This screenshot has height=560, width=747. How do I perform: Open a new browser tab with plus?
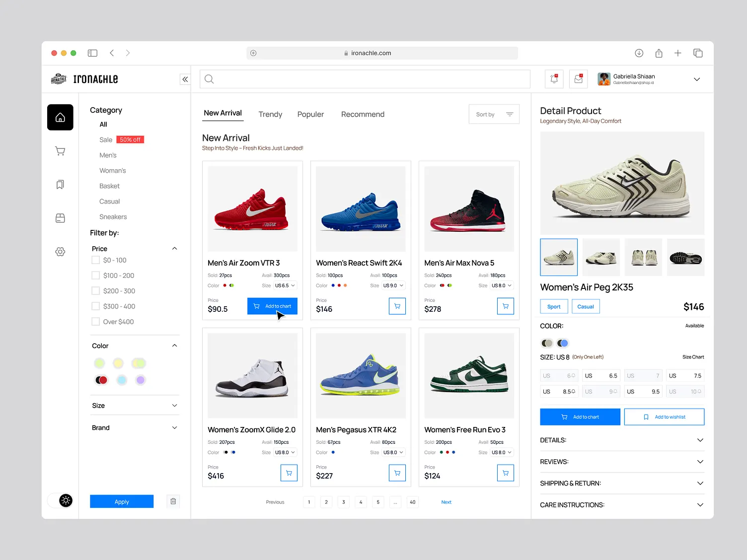click(678, 53)
